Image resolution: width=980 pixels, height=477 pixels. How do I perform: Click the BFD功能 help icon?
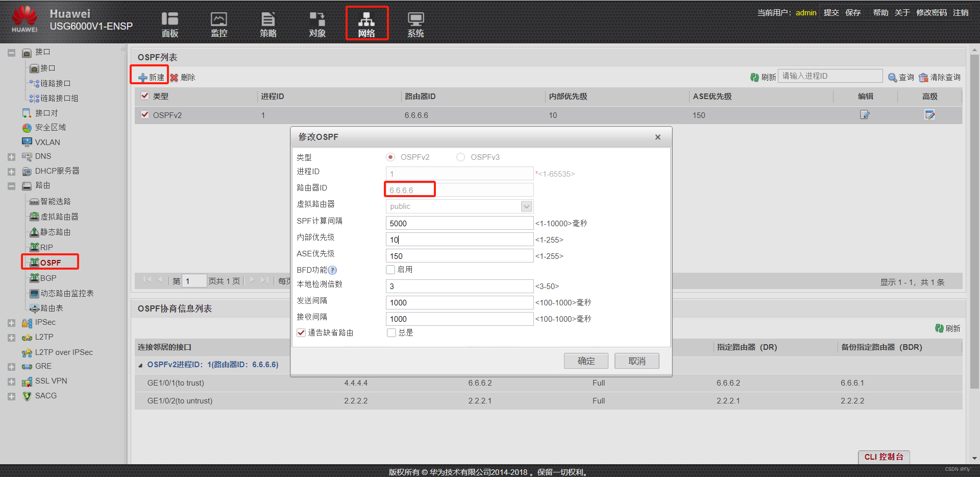(332, 270)
